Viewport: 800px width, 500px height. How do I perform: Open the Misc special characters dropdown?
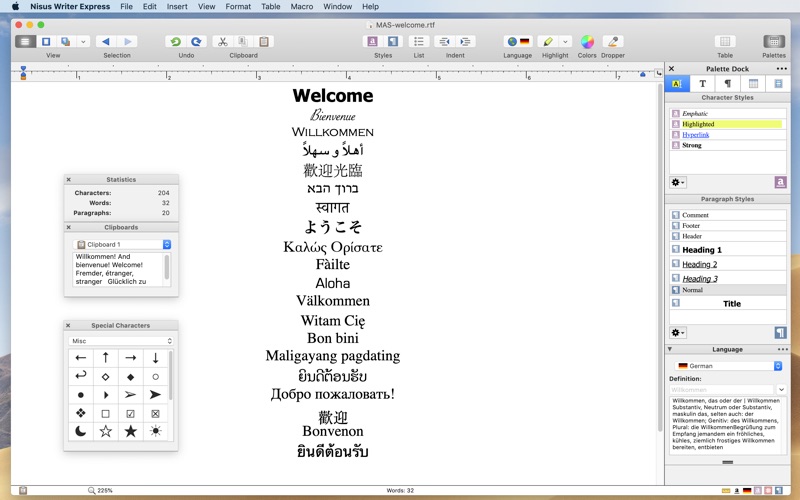[x=120, y=341]
